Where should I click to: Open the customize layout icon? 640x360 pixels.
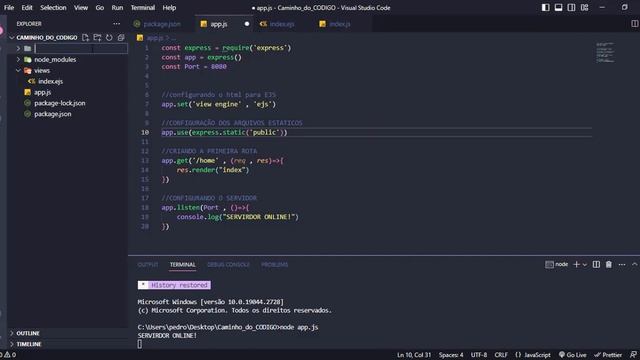[x=584, y=7]
